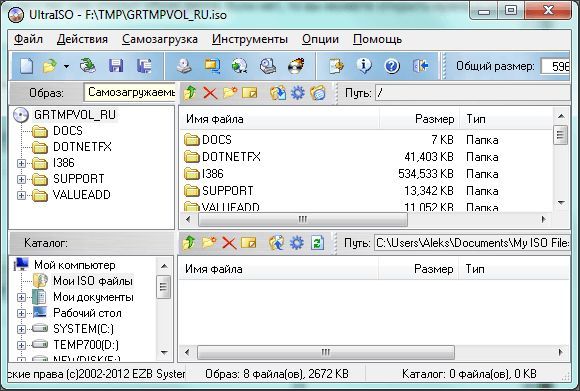Click Размер column header in image list
This screenshot has width=580, height=391.
[x=420, y=119]
